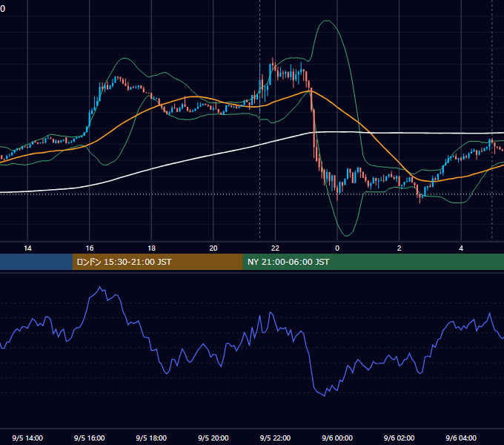Viewport: 504px width, 445px height.
Task: Click the 9/5 16:00 date label
Action: [x=90, y=438]
